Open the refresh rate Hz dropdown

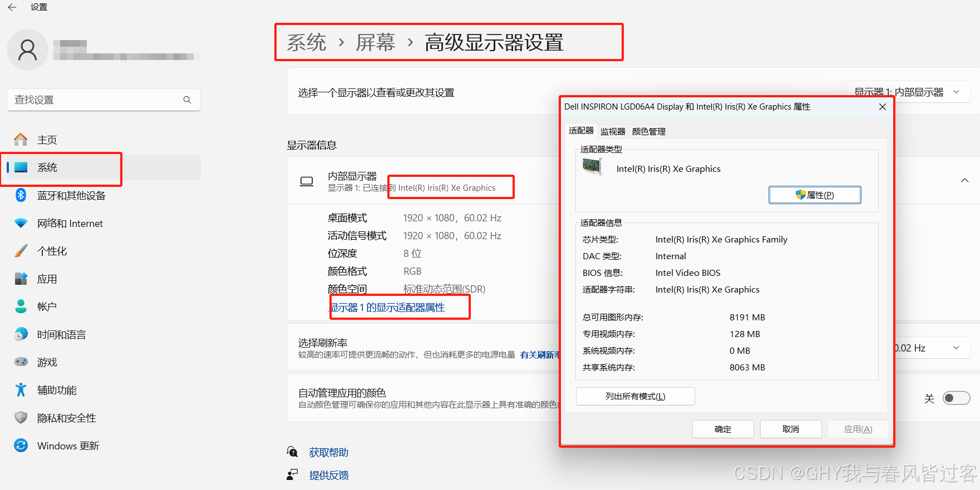pyautogui.click(x=932, y=348)
